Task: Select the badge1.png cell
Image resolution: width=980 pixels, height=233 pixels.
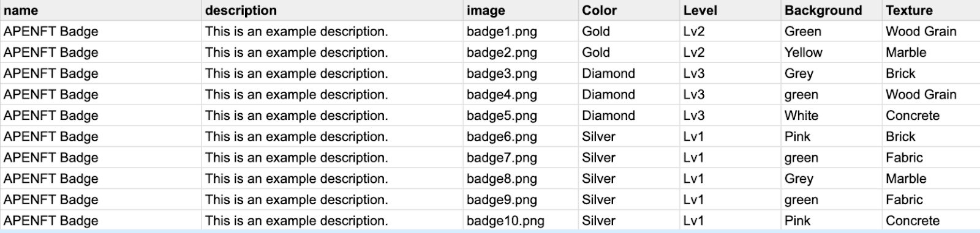Action: tap(521, 31)
